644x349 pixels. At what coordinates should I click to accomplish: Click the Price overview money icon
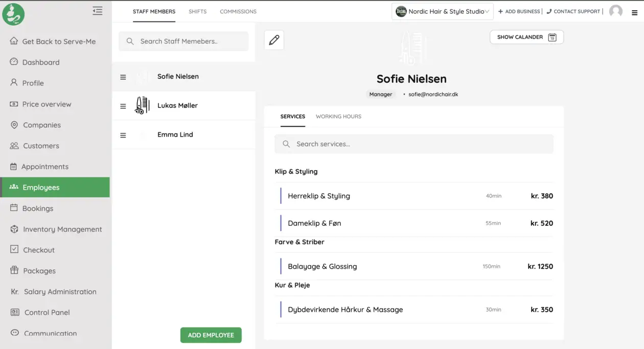(x=14, y=104)
